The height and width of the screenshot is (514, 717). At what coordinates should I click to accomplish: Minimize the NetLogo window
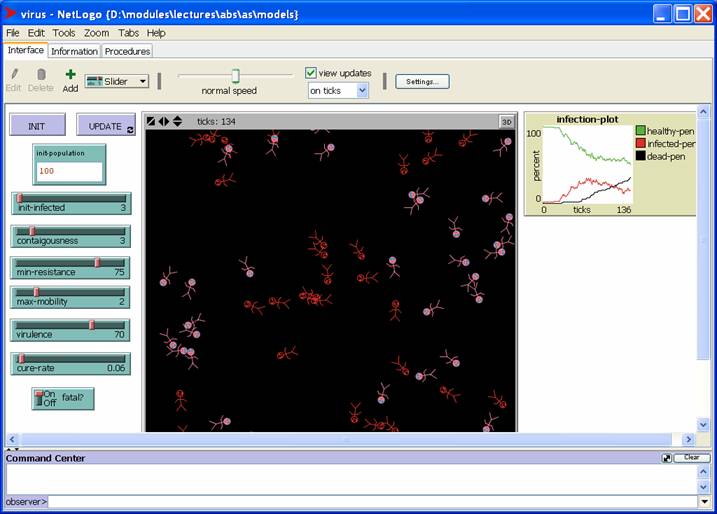(x=662, y=13)
